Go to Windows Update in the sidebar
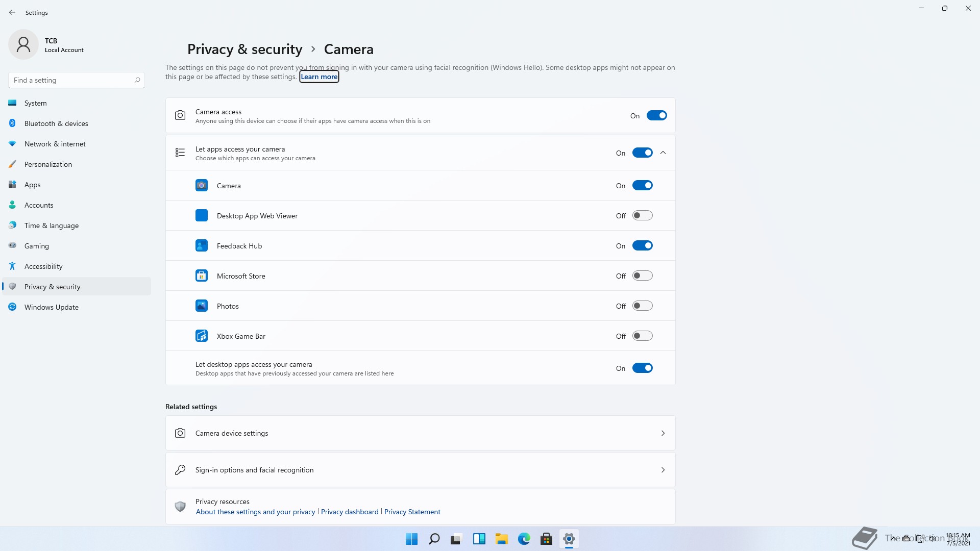 coord(51,307)
